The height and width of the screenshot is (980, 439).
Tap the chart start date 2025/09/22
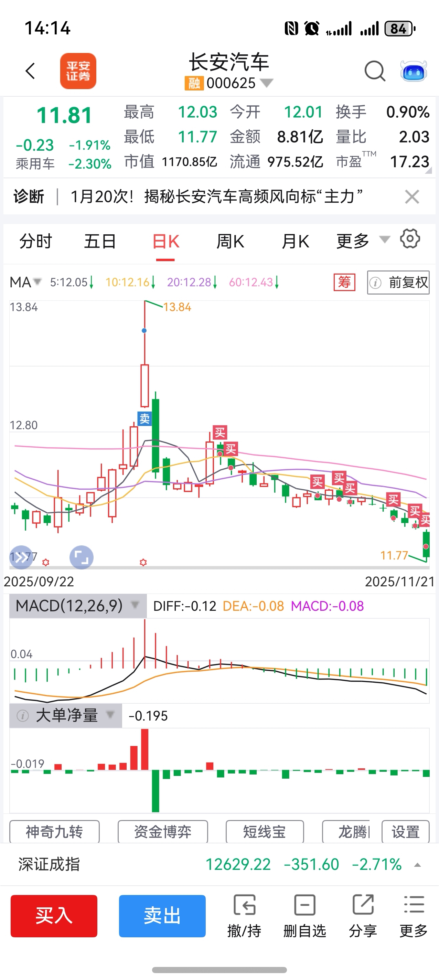(x=39, y=581)
